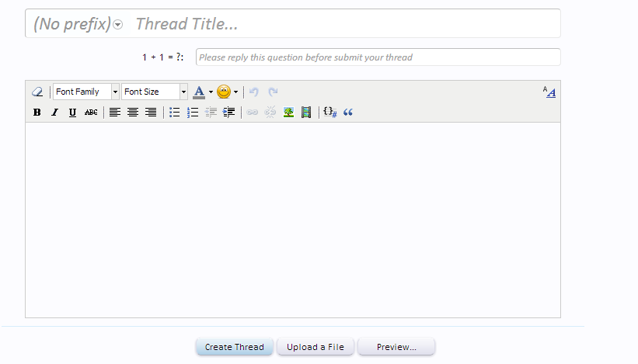Image resolution: width=638 pixels, height=364 pixels.
Task: Click the Create Thread button
Action: (234, 347)
